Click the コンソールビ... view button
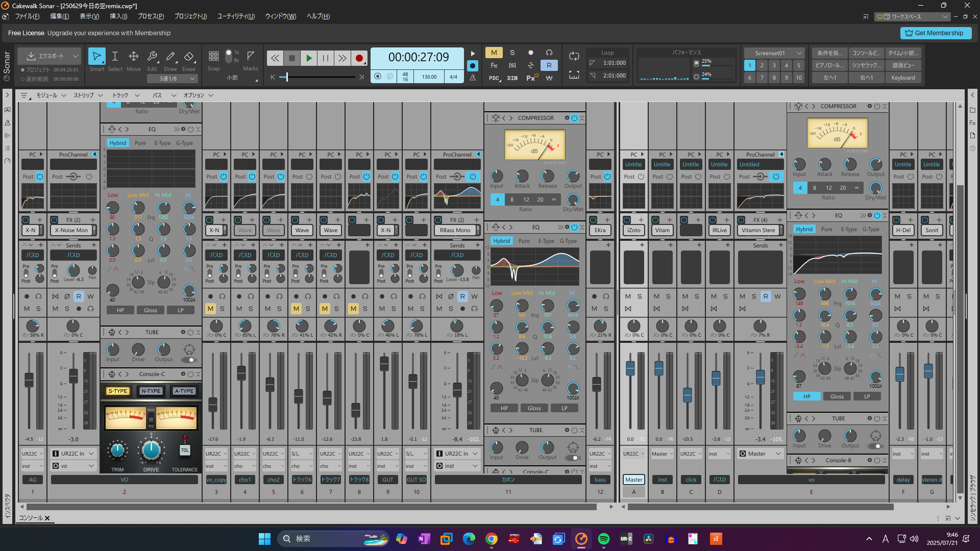The image size is (980, 551). (x=866, y=53)
